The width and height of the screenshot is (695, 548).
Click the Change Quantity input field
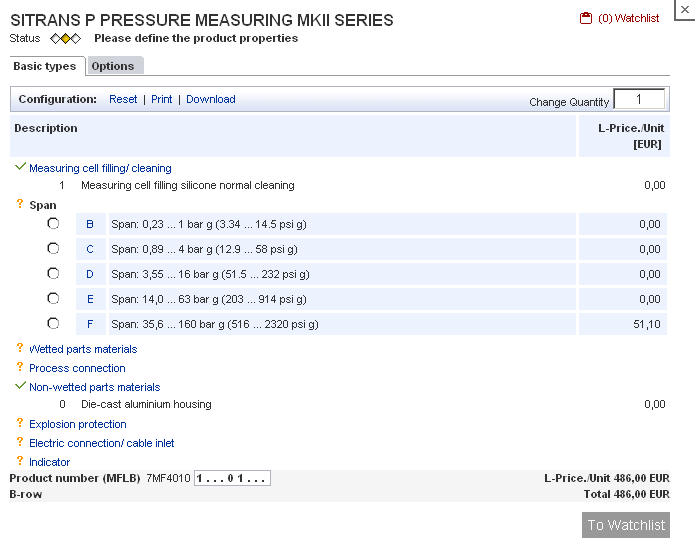(x=639, y=99)
